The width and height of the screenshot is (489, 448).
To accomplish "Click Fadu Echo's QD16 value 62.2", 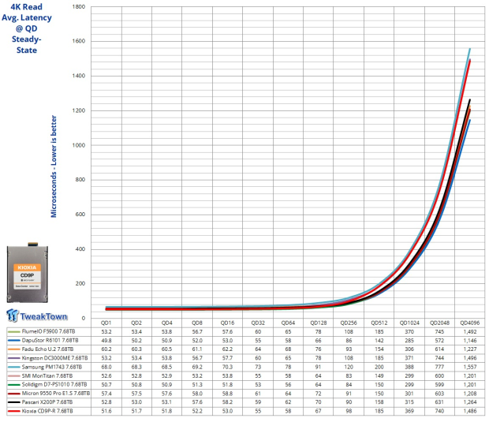I will tap(227, 349).
